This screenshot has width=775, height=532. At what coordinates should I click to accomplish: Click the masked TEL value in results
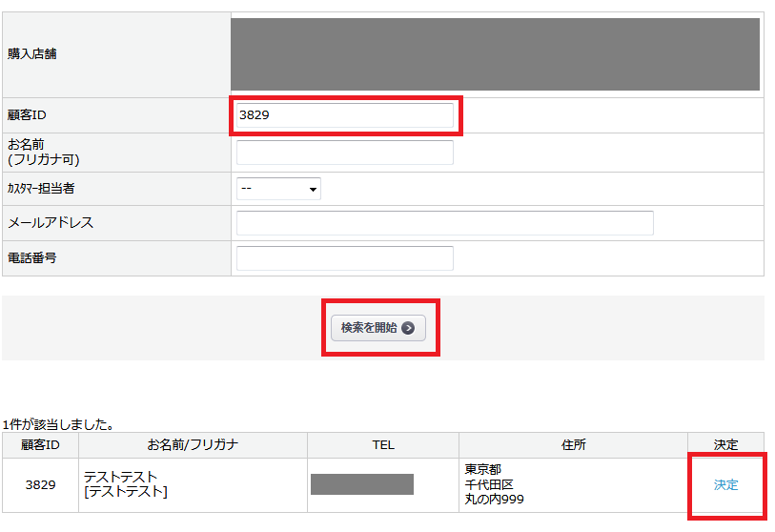coord(362,484)
